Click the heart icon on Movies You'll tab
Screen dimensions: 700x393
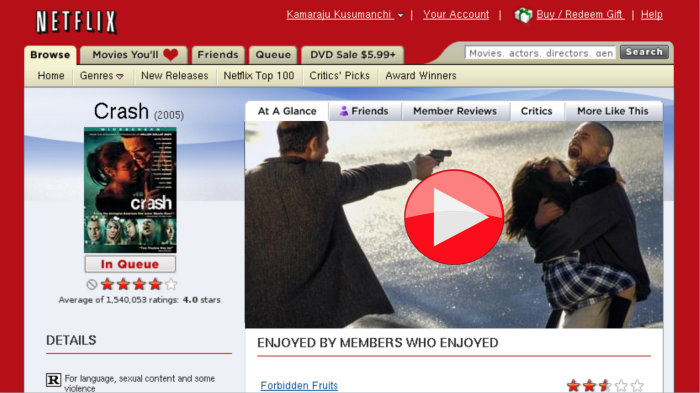point(171,55)
